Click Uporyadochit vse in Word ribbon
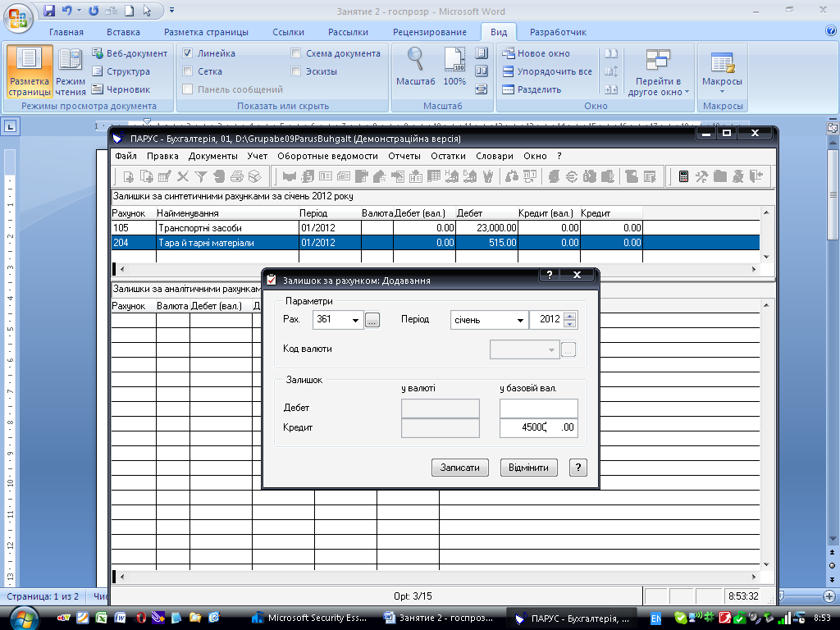Viewport: 840px width, 630px height. (x=547, y=71)
